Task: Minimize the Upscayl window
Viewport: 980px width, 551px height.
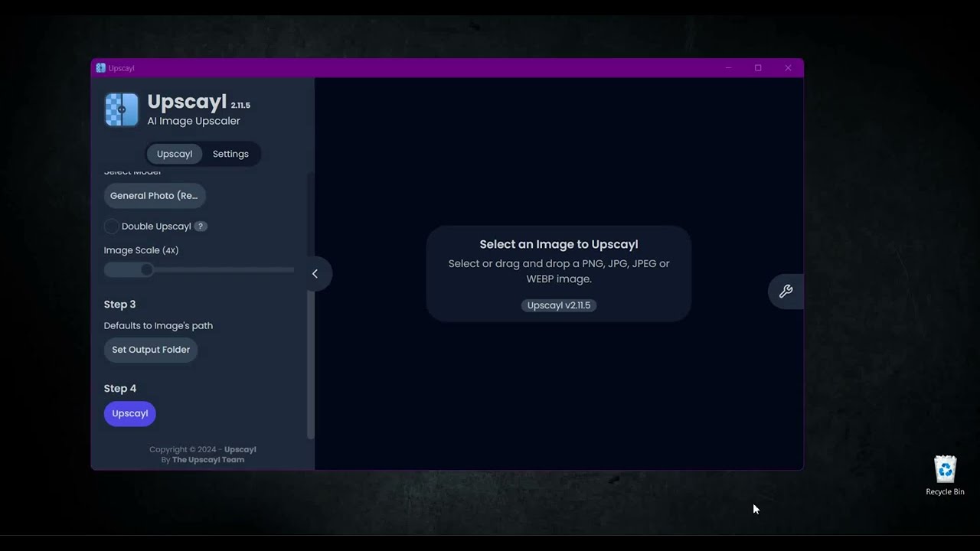Action: [728, 68]
